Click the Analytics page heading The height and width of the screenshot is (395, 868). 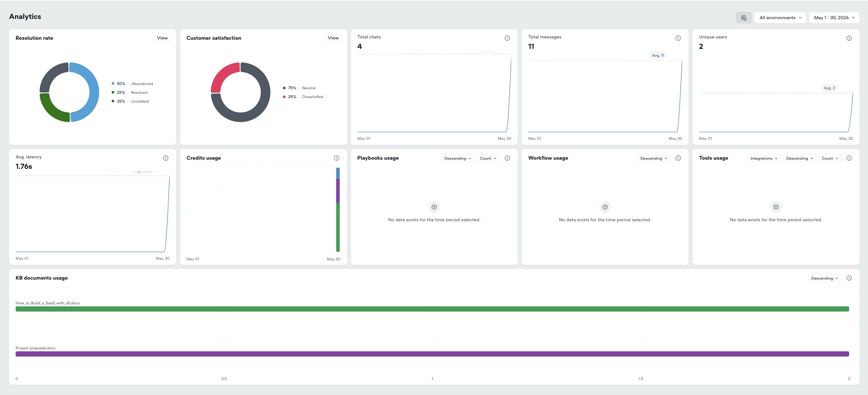point(25,17)
